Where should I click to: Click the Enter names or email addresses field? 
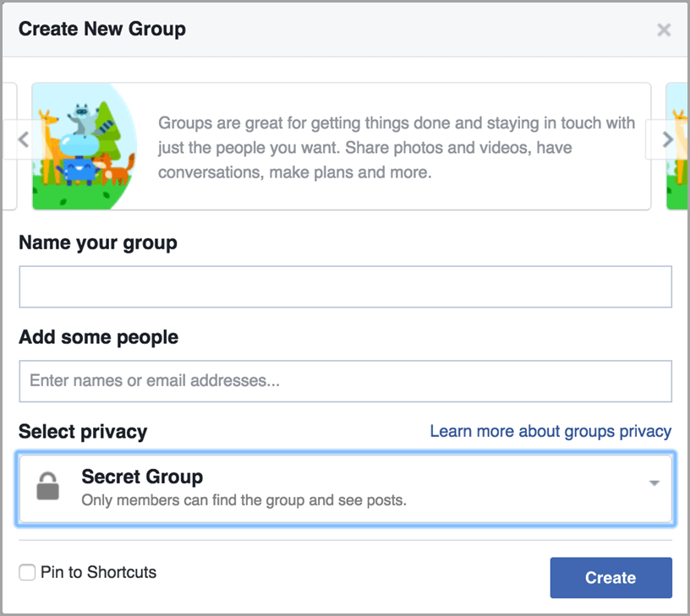(x=346, y=381)
